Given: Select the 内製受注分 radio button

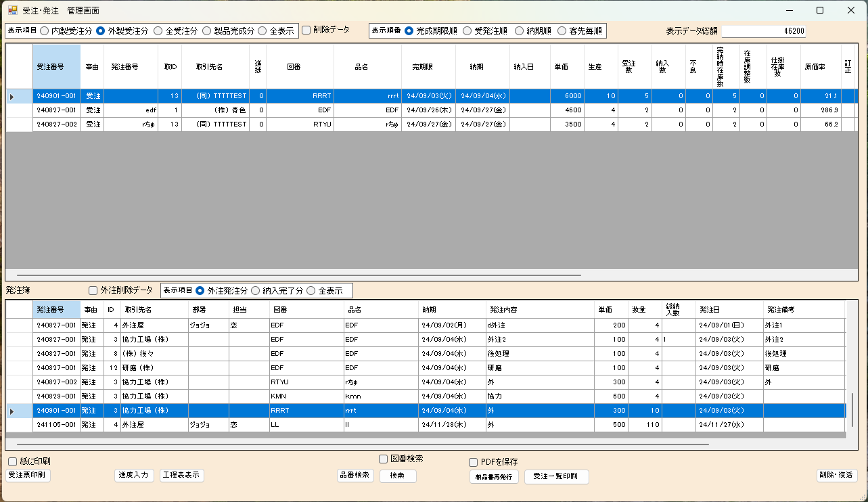Looking at the screenshot, I should (66, 30).
